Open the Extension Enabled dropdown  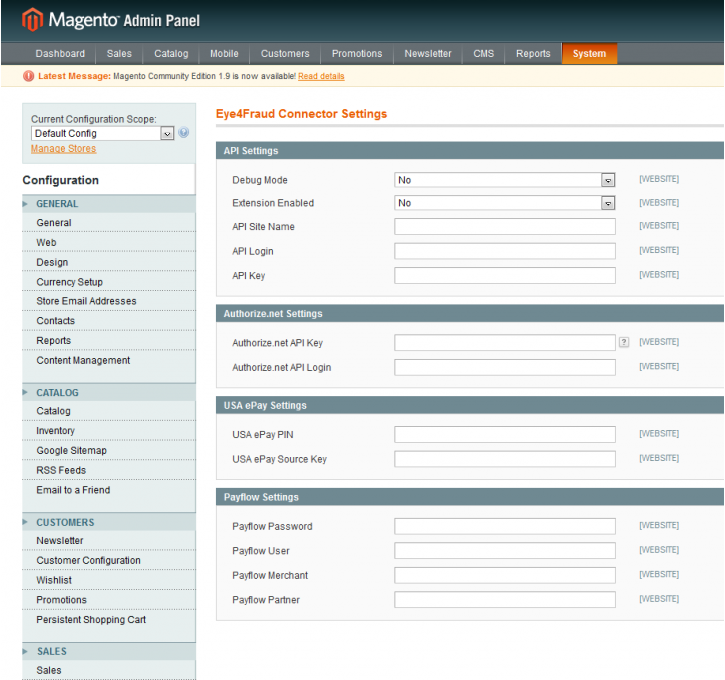tap(504, 203)
